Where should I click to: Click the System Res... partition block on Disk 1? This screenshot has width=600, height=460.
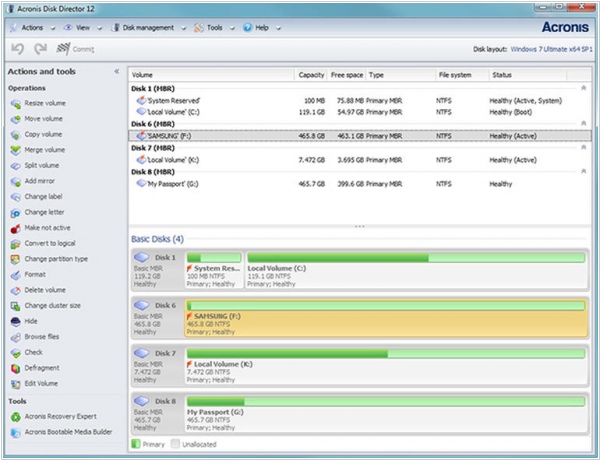click(214, 269)
